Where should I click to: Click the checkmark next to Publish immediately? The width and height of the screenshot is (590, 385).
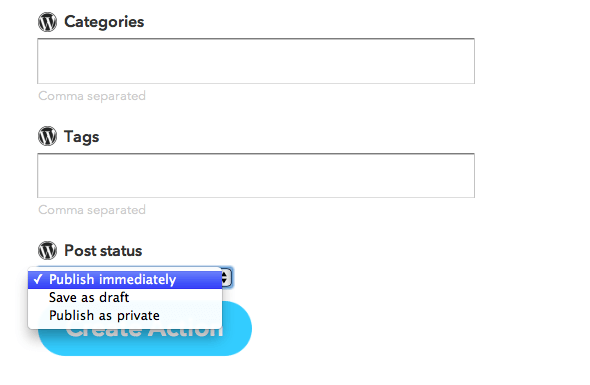(38, 279)
